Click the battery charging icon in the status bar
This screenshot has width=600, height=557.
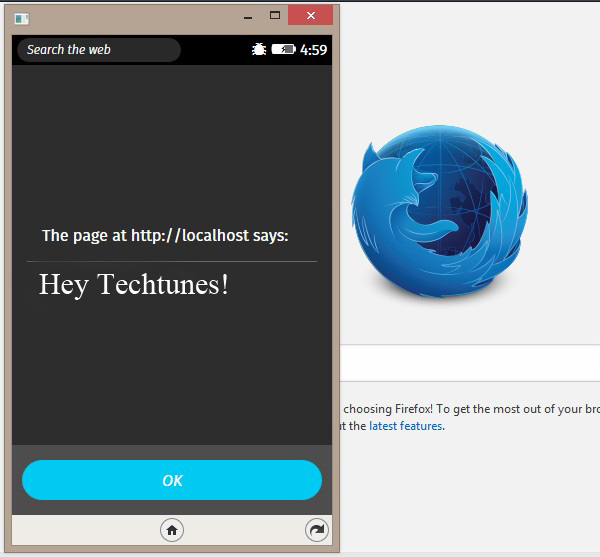click(x=284, y=49)
